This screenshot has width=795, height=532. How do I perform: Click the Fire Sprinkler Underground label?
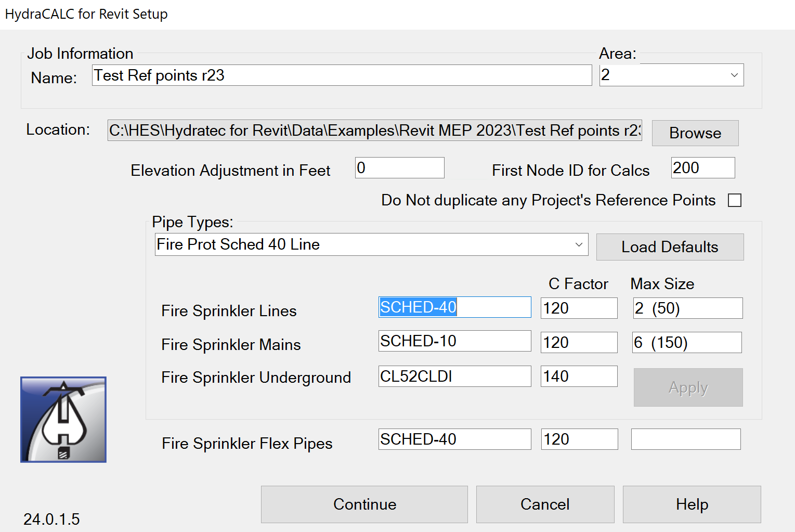[x=256, y=378]
